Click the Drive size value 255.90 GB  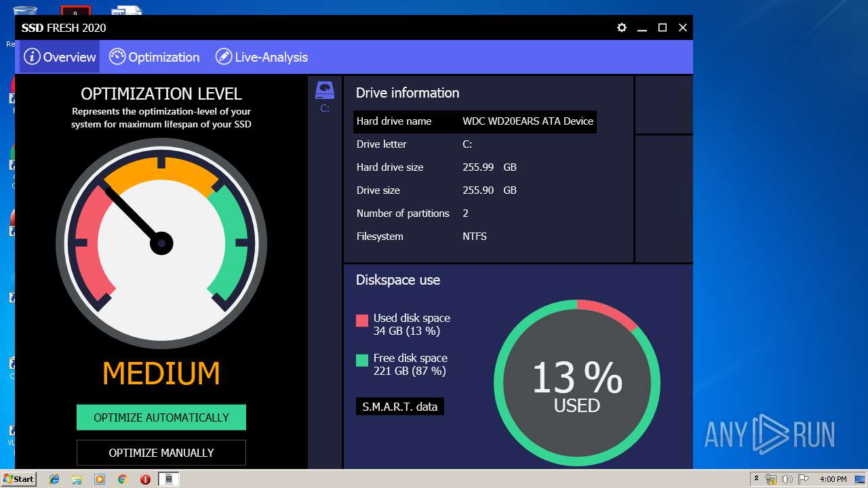(490, 190)
